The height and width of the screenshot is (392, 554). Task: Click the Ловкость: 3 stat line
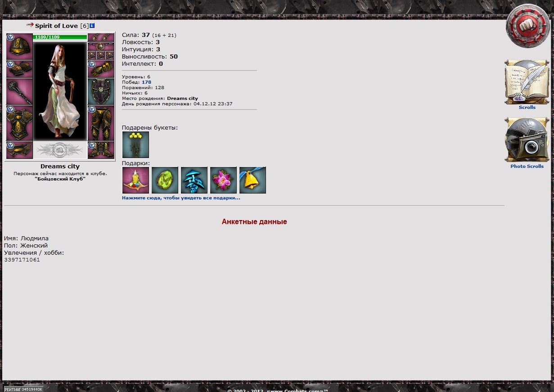tap(141, 42)
